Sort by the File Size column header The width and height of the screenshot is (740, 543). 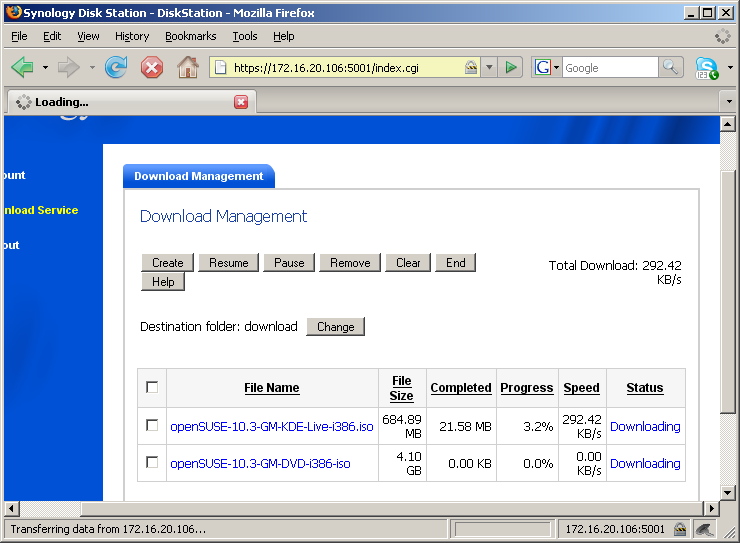(x=402, y=388)
